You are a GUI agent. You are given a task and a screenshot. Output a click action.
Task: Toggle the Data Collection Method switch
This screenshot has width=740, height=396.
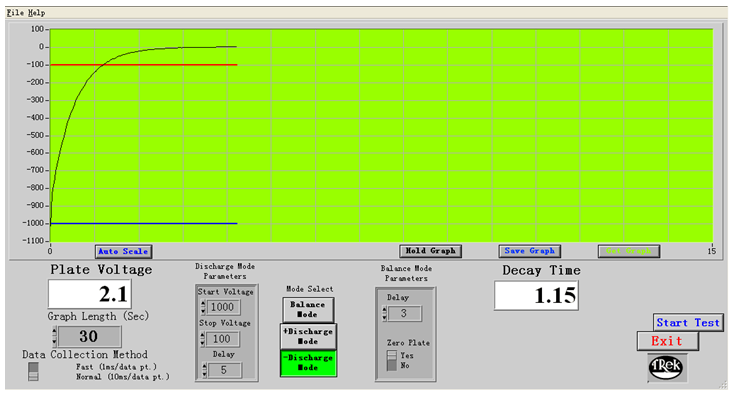click(x=33, y=371)
